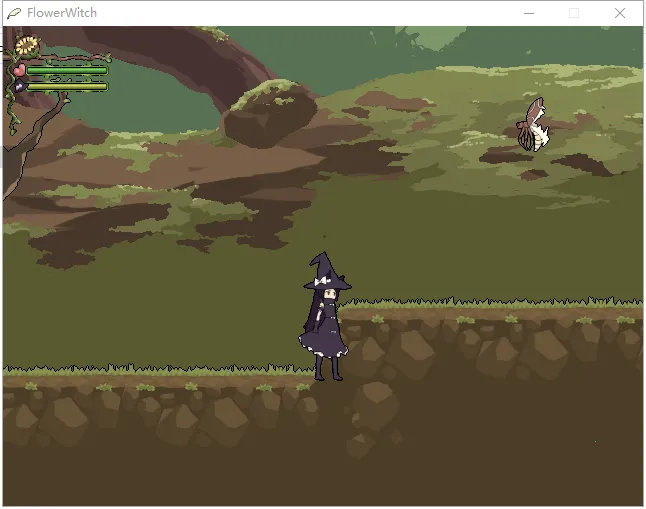The height and width of the screenshot is (509, 646).
Task: Click the feather app icon in title bar
Action: click(14, 13)
